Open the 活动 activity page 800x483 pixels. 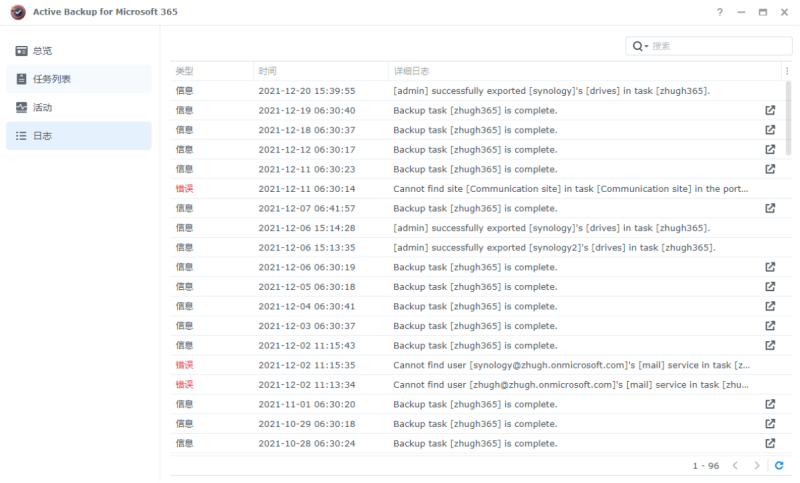click(x=79, y=108)
